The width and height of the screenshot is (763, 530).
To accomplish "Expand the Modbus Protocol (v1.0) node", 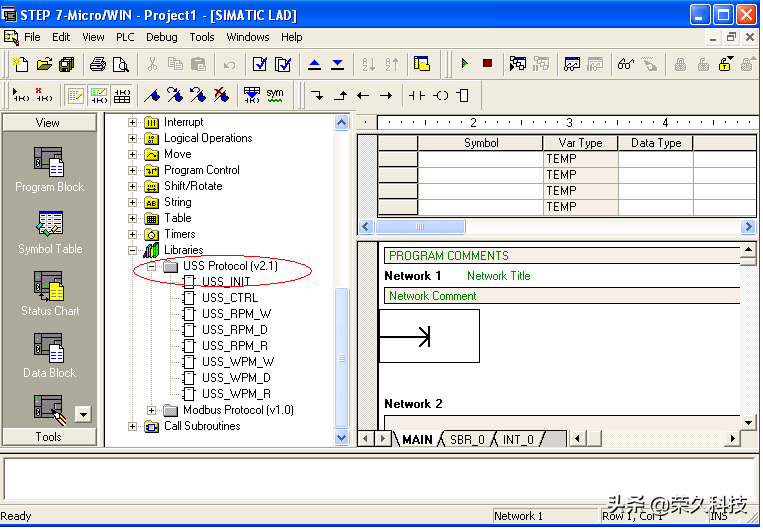I will [x=152, y=410].
